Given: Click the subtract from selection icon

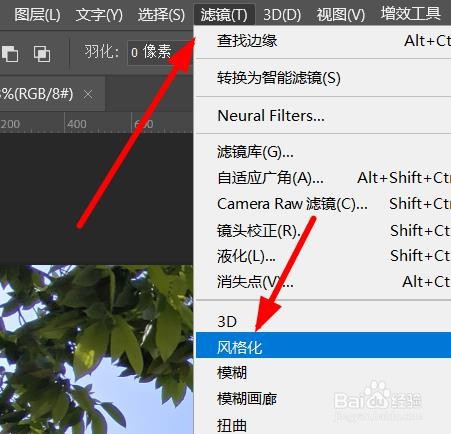Looking at the screenshot, I should tap(10, 53).
